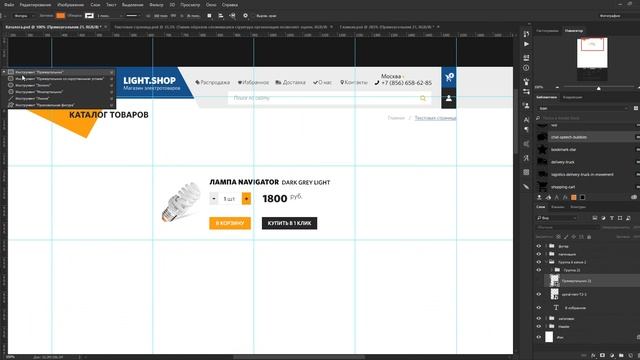Hide the topmost group layer via eye icon
This screenshot has width=640, height=360.
click(539, 246)
